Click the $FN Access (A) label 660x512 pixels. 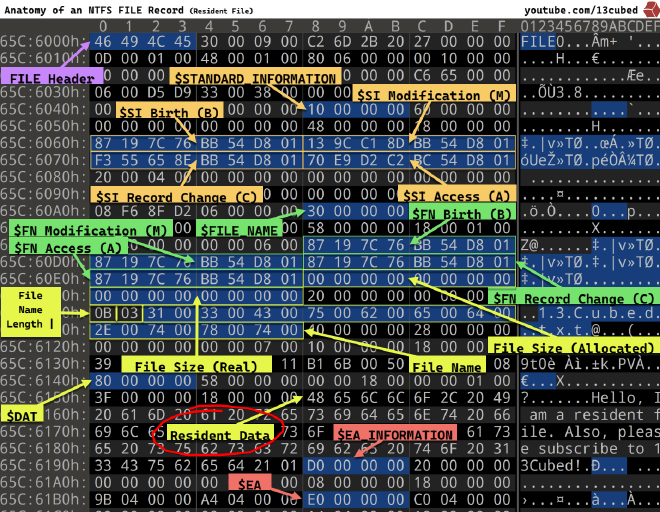coord(68,247)
